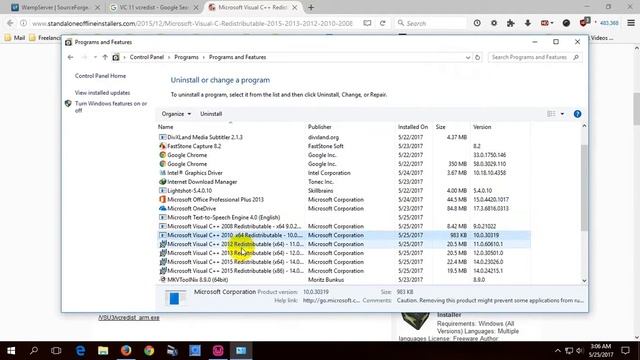Click Programs in the breadcrumb path

(186, 57)
